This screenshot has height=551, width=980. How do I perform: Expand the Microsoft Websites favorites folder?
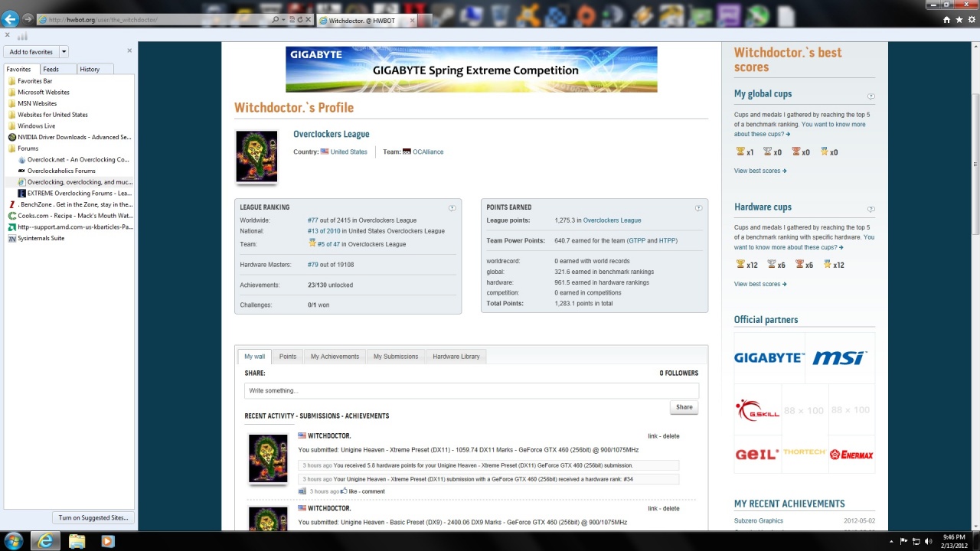coord(43,92)
